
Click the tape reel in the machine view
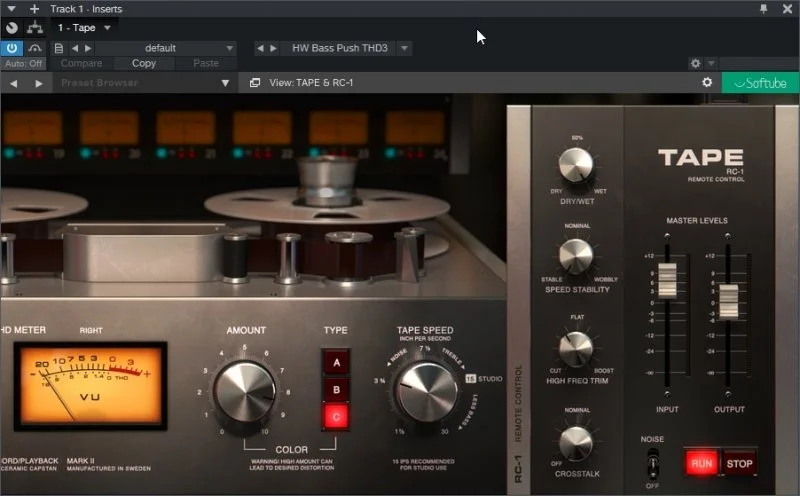click(x=327, y=204)
